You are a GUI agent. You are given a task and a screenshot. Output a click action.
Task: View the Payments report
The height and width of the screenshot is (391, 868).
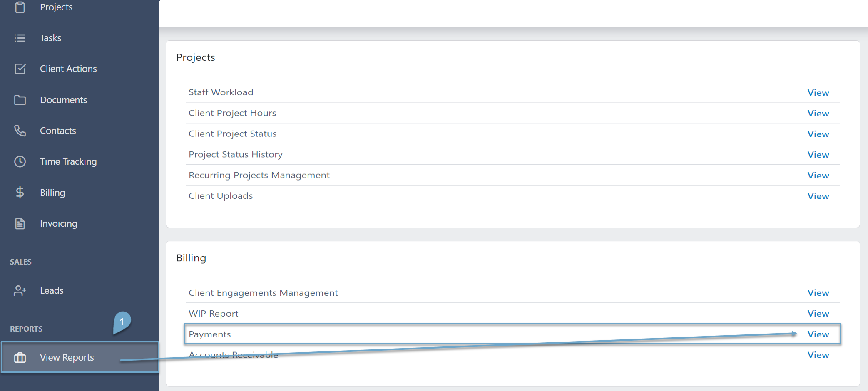tap(818, 334)
